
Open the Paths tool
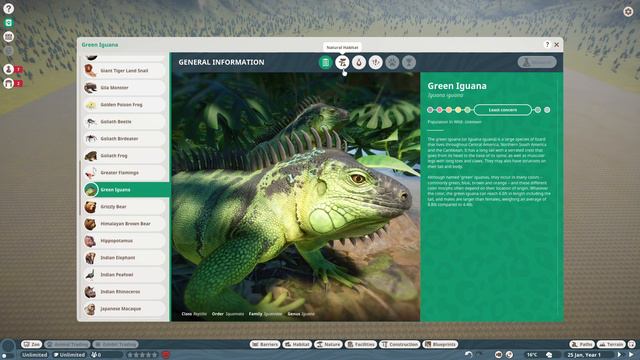click(x=582, y=344)
